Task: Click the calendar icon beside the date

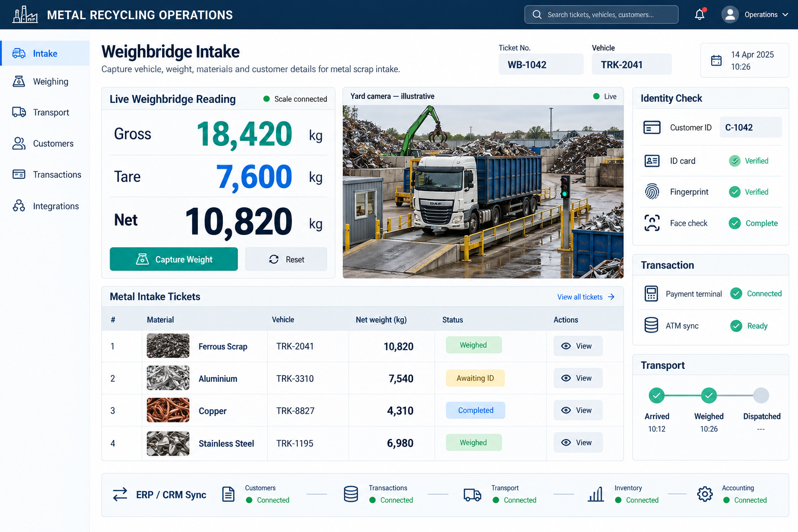Action: click(716, 60)
